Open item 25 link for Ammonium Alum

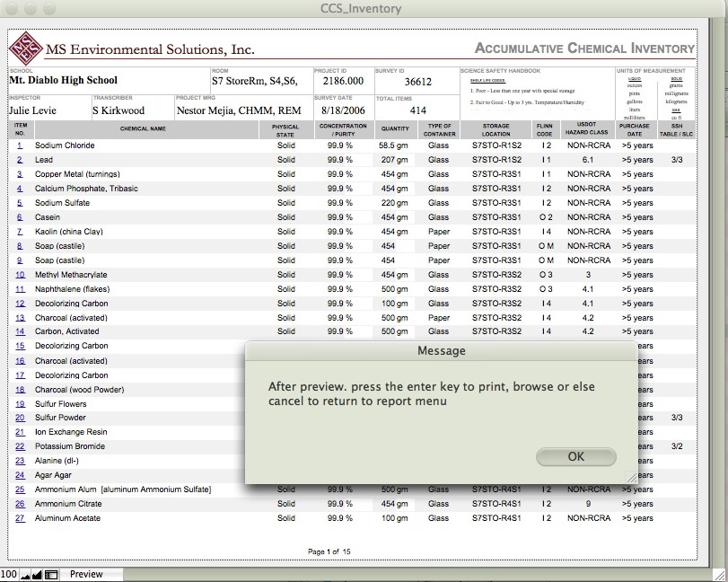point(20,489)
